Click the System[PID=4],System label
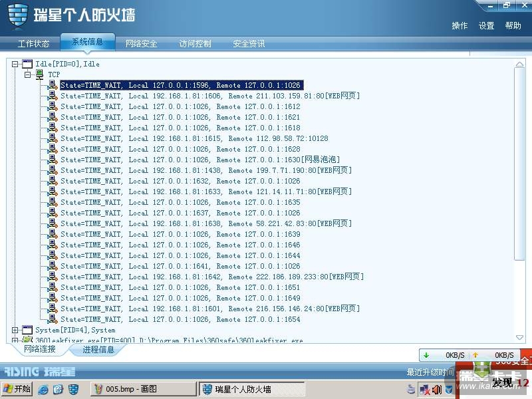 (x=75, y=330)
